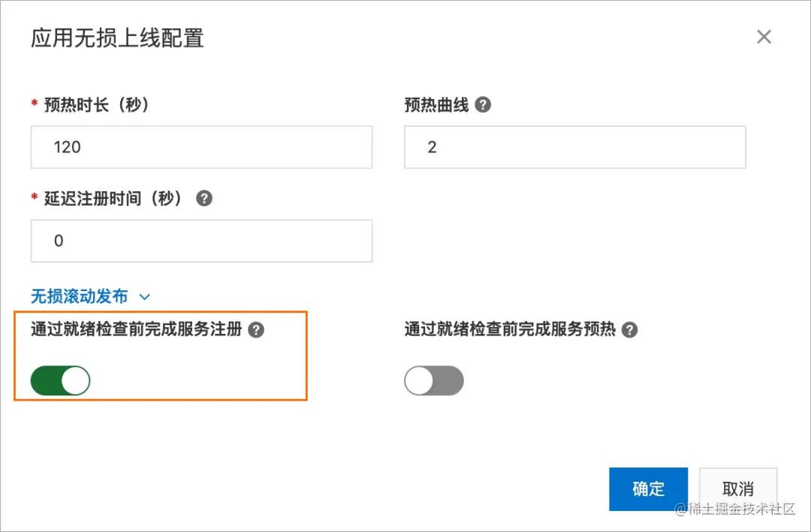Image resolution: width=811 pixels, height=532 pixels.
Task: Close the 应用无损上线配置 dialog with X
Action: [x=764, y=37]
